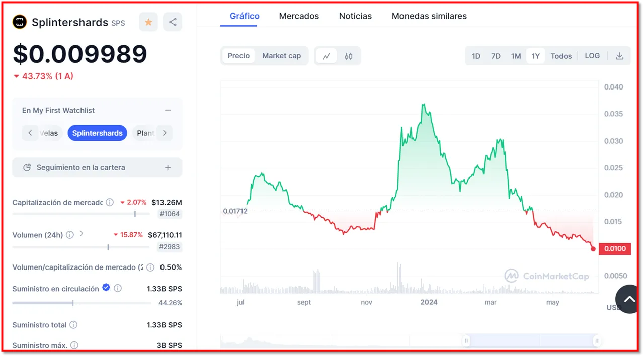Click the star watchlist icon
The height and width of the screenshot is (357, 644).
pos(148,22)
